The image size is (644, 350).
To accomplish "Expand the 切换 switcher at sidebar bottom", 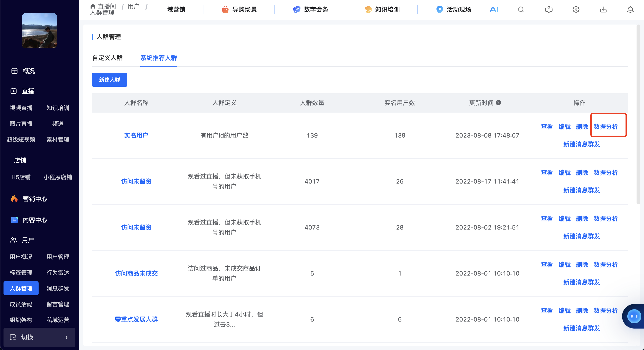I will pos(39,337).
